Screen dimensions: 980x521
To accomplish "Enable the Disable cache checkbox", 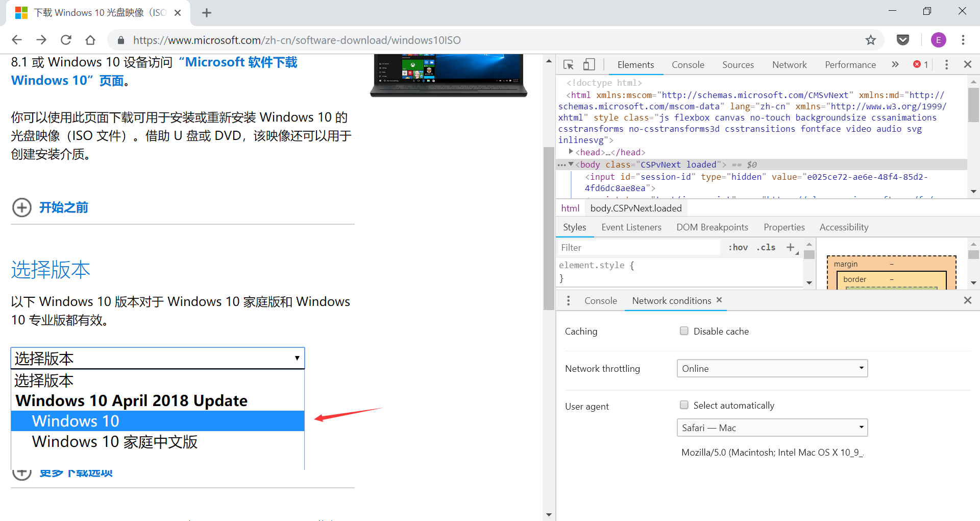I will click(x=684, y=330).
